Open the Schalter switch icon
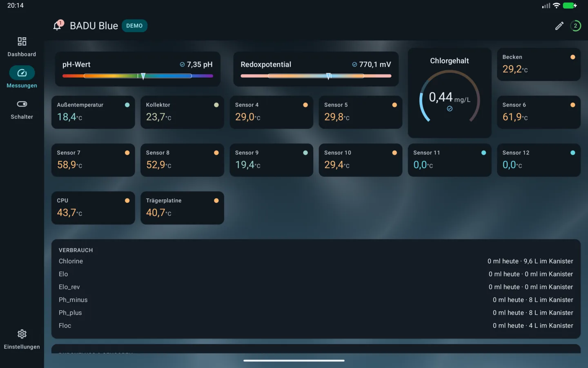Screen dimensions: 588x368 coord(22,104)
